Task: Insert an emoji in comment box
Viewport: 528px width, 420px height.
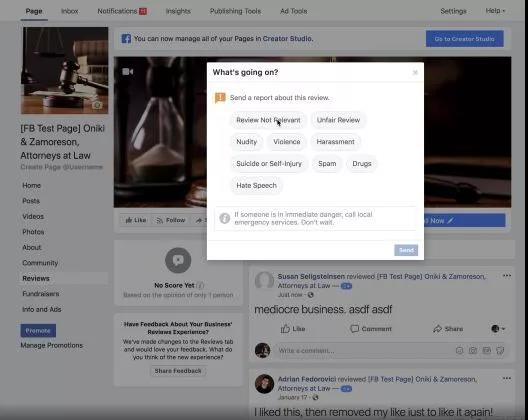Action: point(459,351)
